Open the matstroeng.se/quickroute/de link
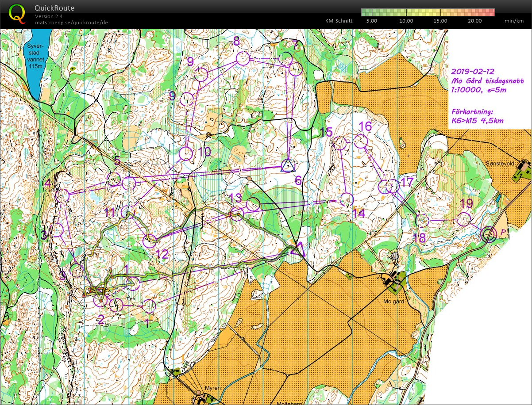Image resolution: width=532 pixels, height=405 pixels. (x=71, y=23)
